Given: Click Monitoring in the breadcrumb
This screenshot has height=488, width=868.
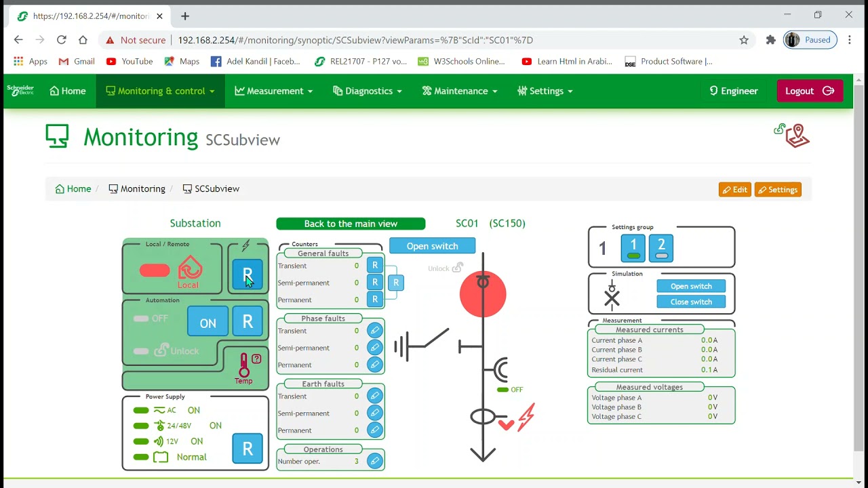Looking at the screenshot, I should click(x=137, y=188).
